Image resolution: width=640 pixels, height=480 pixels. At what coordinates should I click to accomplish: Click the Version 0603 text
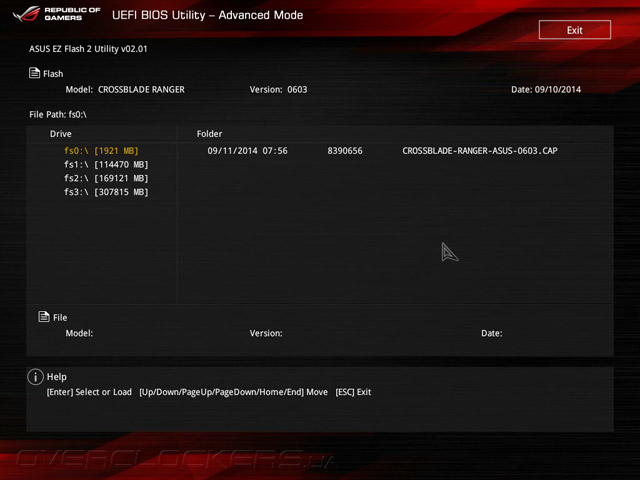278,89
